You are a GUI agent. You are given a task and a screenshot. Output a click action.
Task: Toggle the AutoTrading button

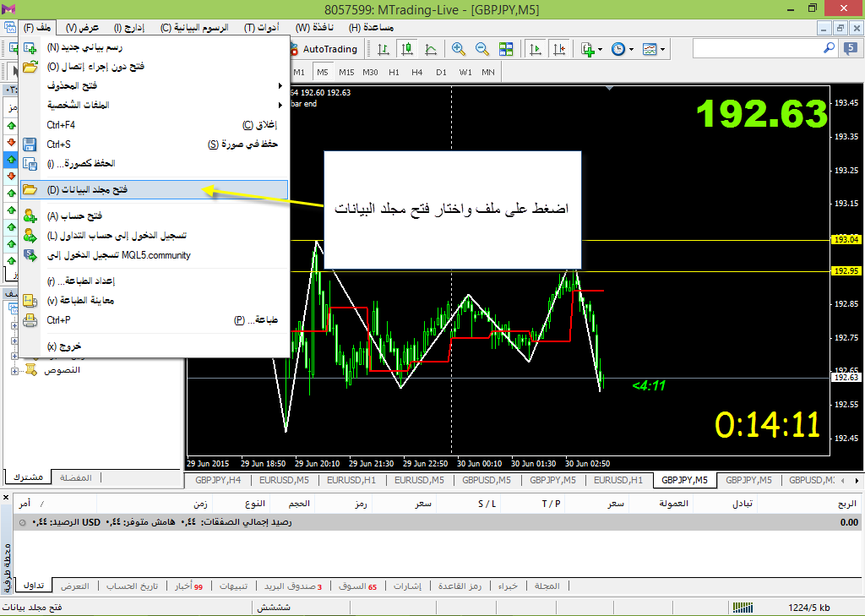[324, 49]
